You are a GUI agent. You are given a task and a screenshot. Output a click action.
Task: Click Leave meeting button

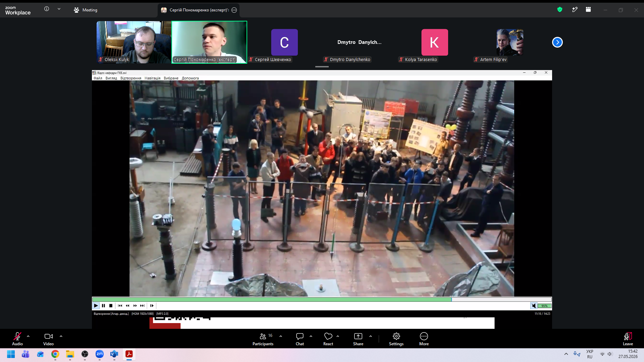pos(628,339)
